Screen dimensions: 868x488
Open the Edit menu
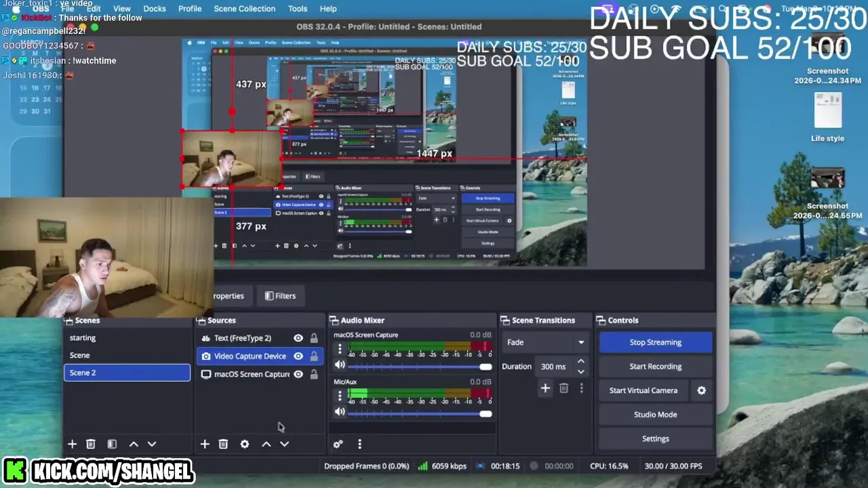click(94, 9)
